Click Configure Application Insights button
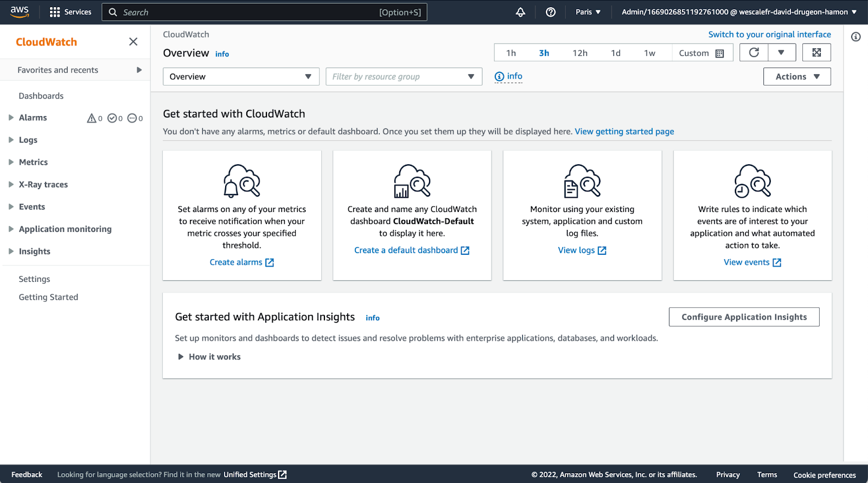 (x=744, y=317)
